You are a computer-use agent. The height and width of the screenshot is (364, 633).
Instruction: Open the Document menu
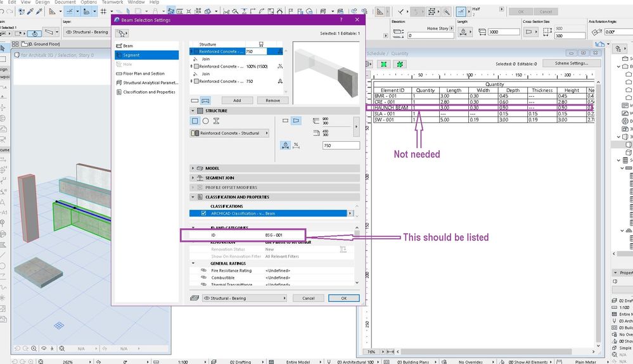(65, 2)
